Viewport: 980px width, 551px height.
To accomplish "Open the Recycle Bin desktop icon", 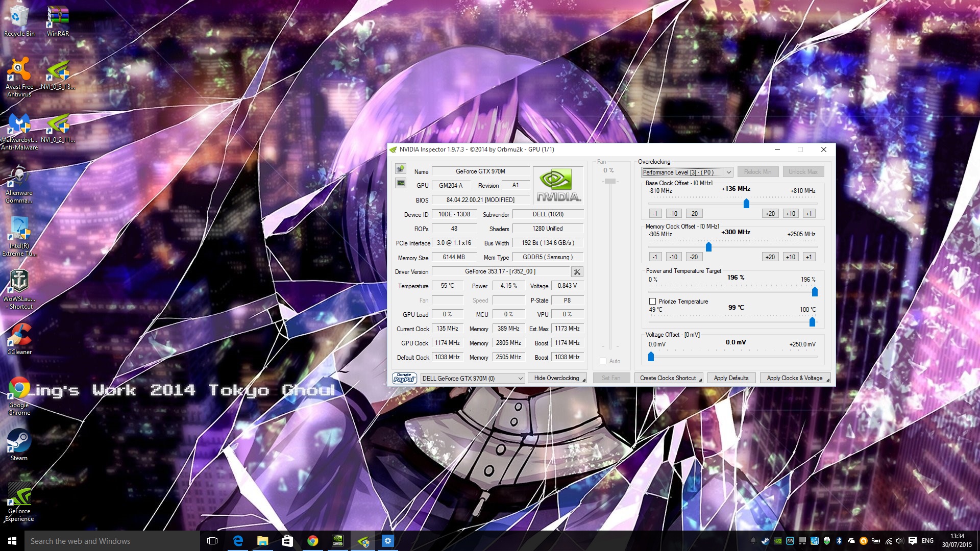I will pyautogui.click(x=19, y=21).
